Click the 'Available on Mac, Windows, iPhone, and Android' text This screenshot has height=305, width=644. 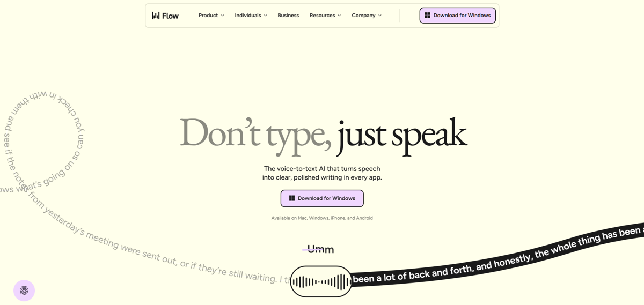point(322,218)
